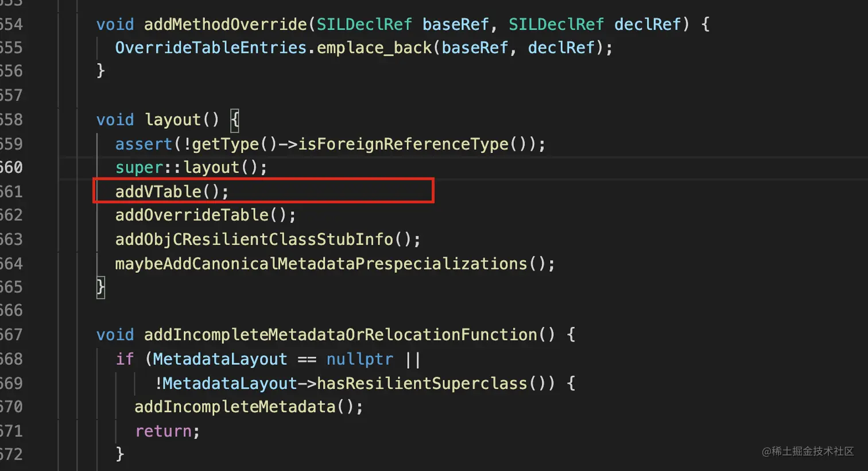This screenshot has width=868, height=471.
Task: Click the closing brace of layout()
Action: (x=100, y=286)
